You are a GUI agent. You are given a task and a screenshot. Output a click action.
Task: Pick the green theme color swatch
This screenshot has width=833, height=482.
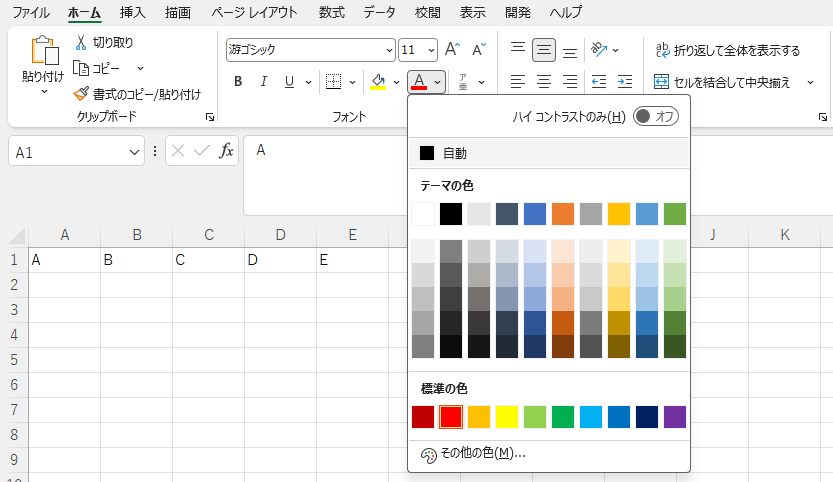click(x=675, y=214)
